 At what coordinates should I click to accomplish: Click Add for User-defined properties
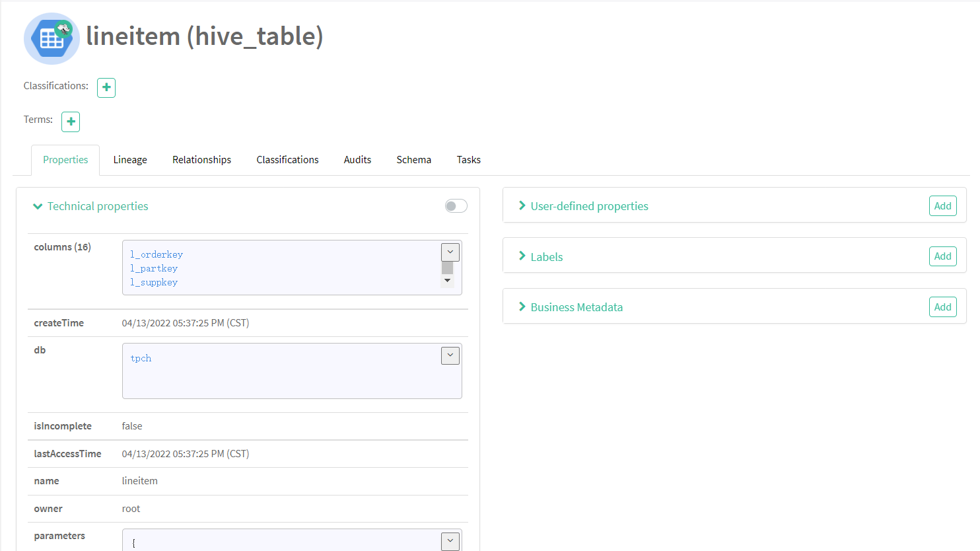(942, 205)
